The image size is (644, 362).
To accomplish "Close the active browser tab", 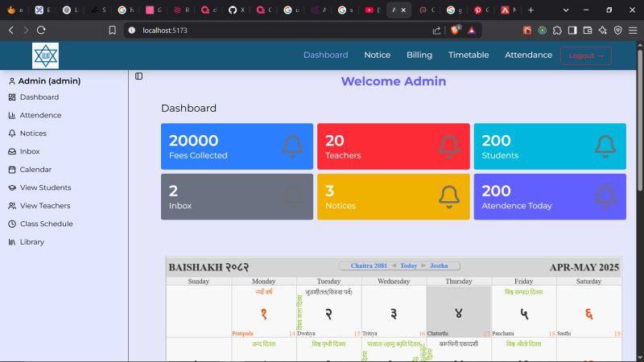I will pos(404,10).
